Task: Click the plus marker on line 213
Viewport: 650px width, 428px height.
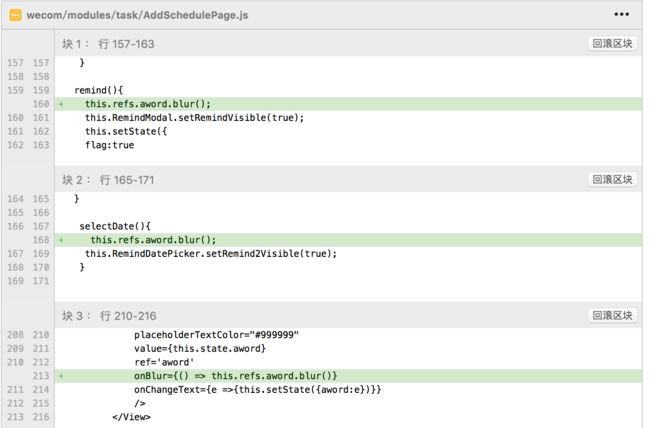Action: point(61,376)
